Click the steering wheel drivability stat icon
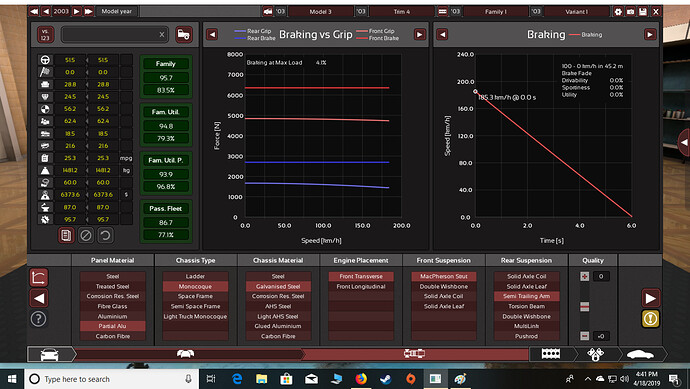The image size is (690, 389). [x=45, y=60]
